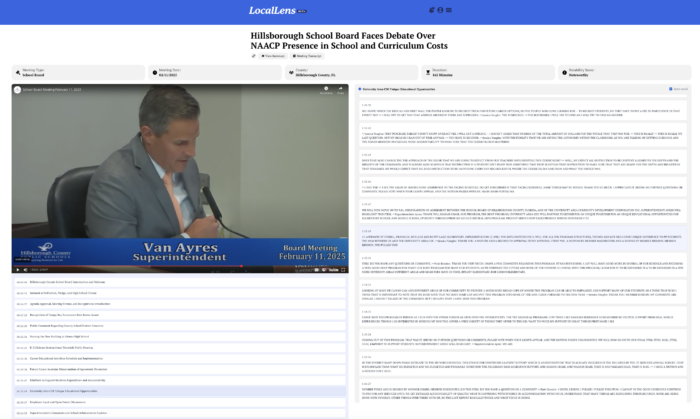Select chapter Employee Input and Open Forum
The image size is (700, 419).
(180, 402)
